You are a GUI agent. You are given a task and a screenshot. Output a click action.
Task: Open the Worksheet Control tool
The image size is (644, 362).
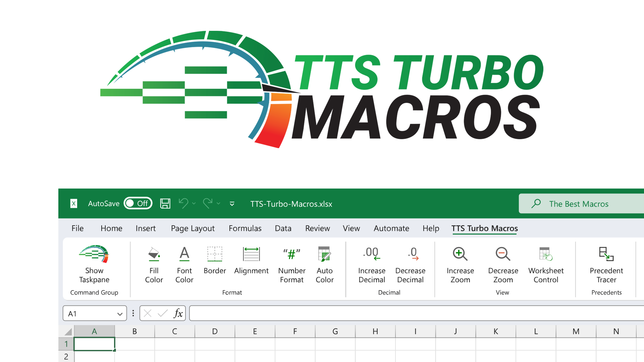pyautogui.click(x=546, y=254)
